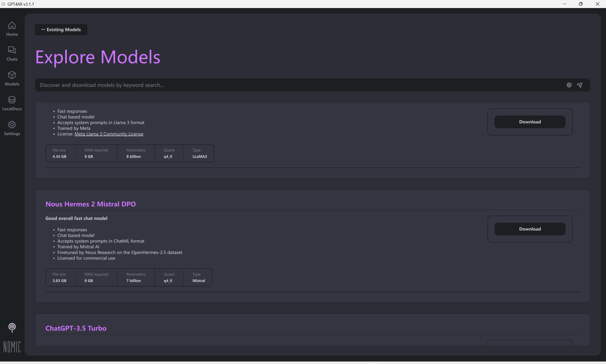Image resolution: width=606 pixels, height=364 pixels.
Task: Minimize the GPT4All window
Action: point(564,4)
